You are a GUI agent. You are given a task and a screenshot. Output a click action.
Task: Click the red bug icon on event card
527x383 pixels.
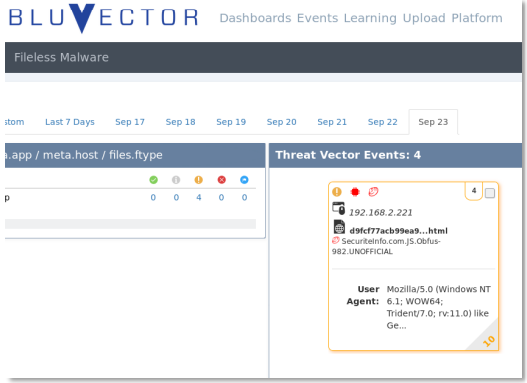click(x=355, y=192)
